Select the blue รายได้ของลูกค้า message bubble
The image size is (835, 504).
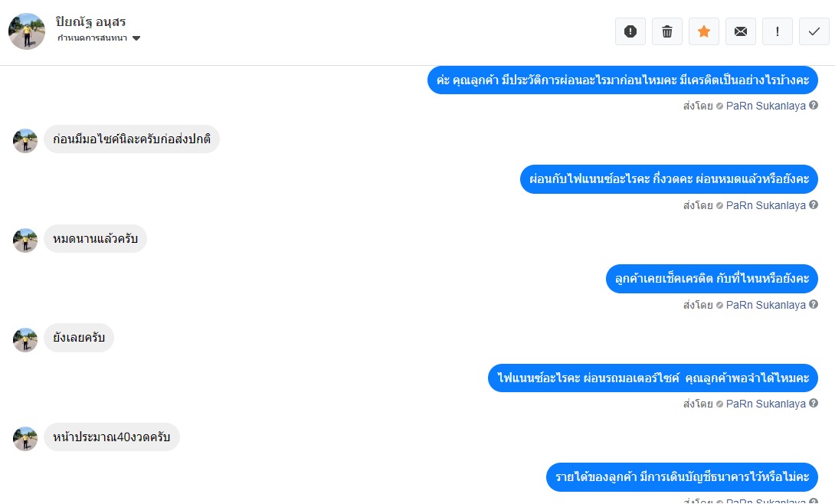(x=682, y=477)
